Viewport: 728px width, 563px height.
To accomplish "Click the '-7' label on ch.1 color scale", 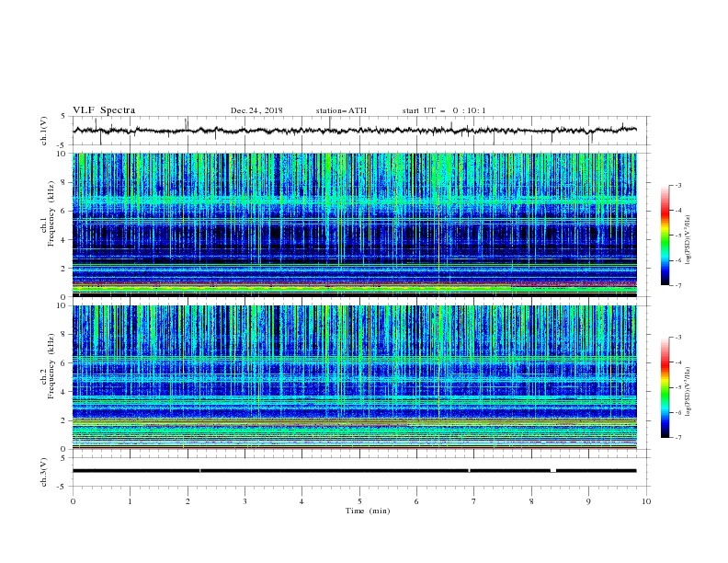I will coord(678,285).
